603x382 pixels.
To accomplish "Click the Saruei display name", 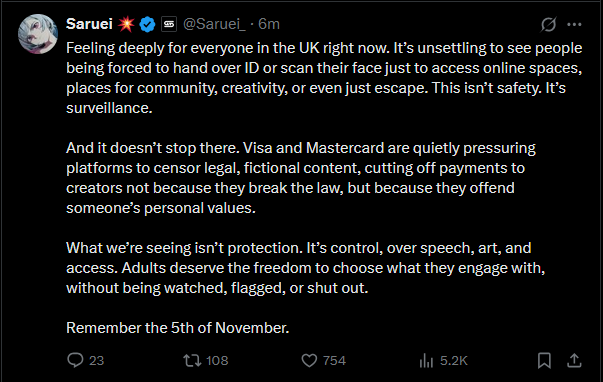I will (89, 24).
